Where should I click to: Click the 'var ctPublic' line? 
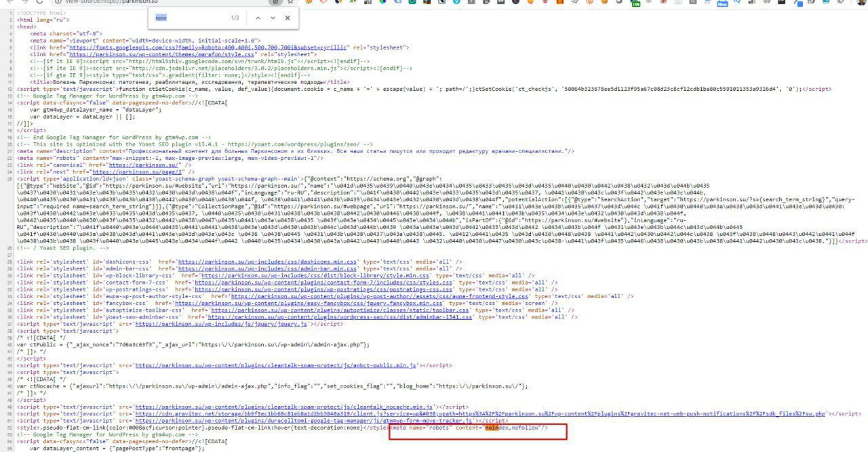(x=193, y=345)
